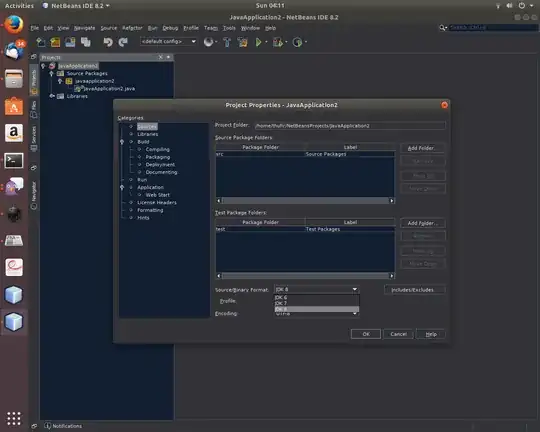Show Applications grid in the dock
The width and height of the screenshot is (540, 432).
pos(14,419)
